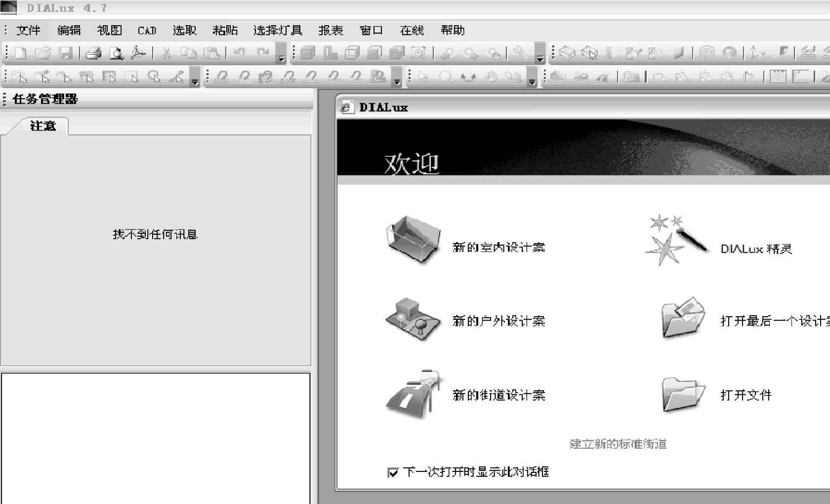Click the open last project folder icon
The height and width of the screenshot is (504, 830).
(x=683, y=317)
